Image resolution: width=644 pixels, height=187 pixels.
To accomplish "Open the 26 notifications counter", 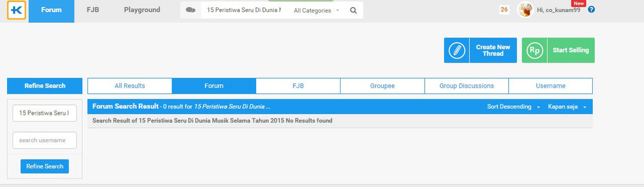I will point(504,10).
